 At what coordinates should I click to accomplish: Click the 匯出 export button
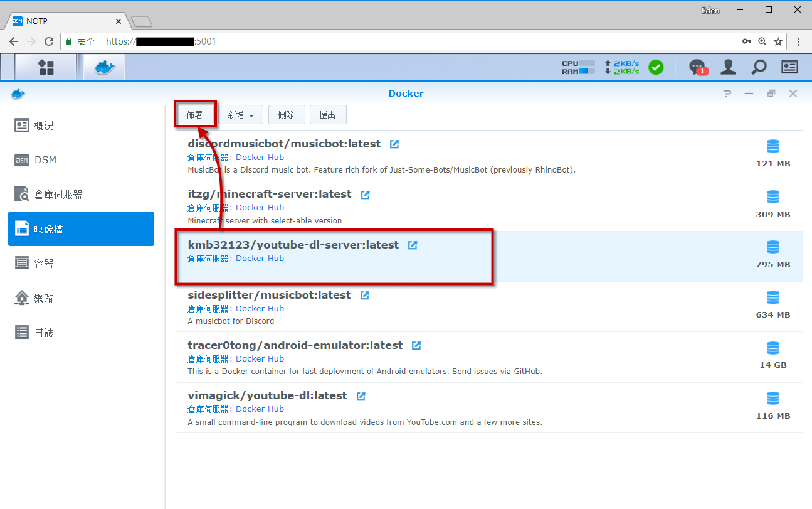click(x=328, y=115)
